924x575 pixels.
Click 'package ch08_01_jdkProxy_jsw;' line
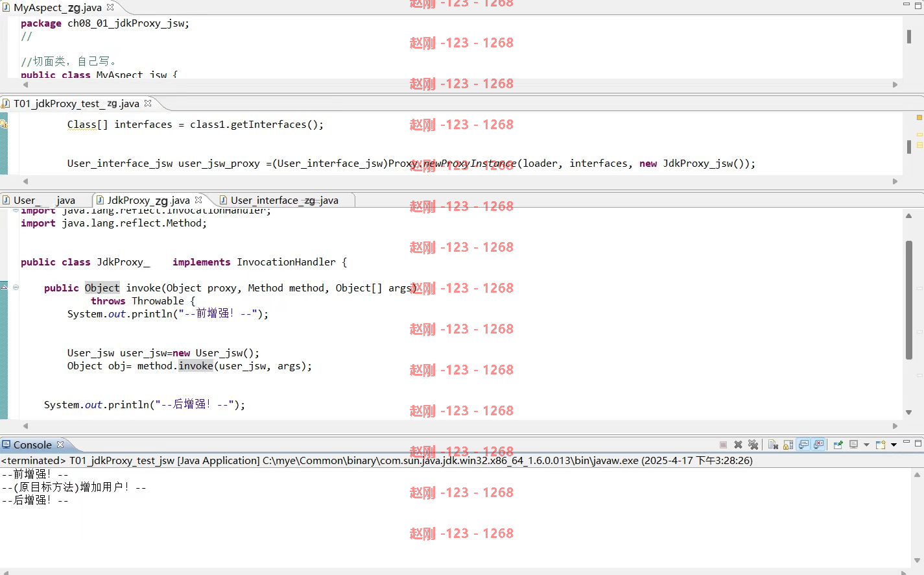click(x=105, y=23)
